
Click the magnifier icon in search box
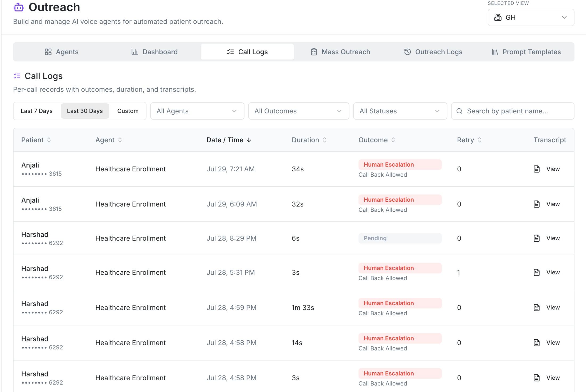[x=459, y=111]
